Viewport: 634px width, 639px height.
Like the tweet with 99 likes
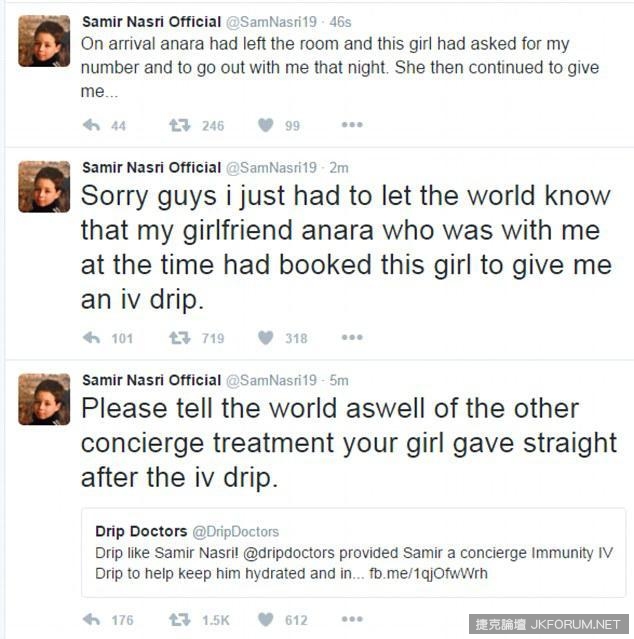pos(265,125)
